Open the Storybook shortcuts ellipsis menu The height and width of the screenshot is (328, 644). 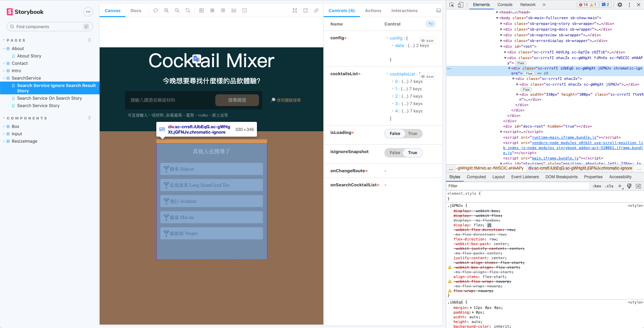pyautogui.click(x=88, y=12)
